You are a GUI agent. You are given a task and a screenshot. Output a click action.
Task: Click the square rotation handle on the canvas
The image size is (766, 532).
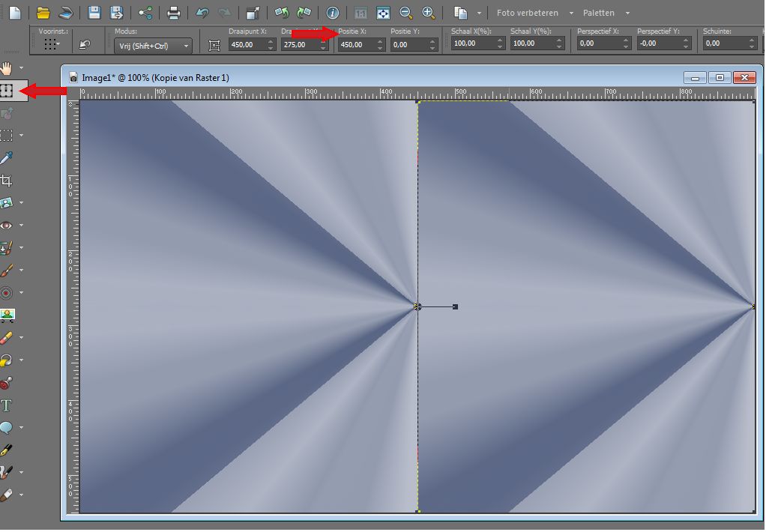coord(455,306)
